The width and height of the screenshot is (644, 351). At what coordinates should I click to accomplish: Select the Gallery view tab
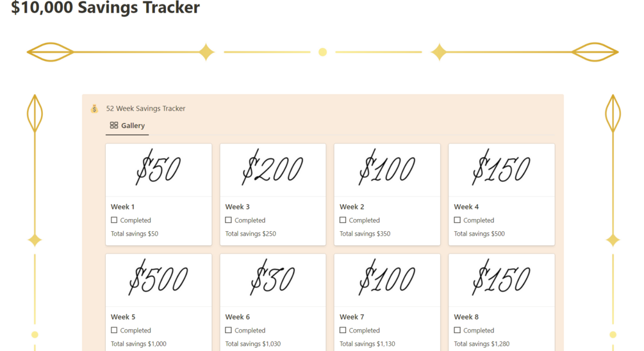click(x=127, y=126)
